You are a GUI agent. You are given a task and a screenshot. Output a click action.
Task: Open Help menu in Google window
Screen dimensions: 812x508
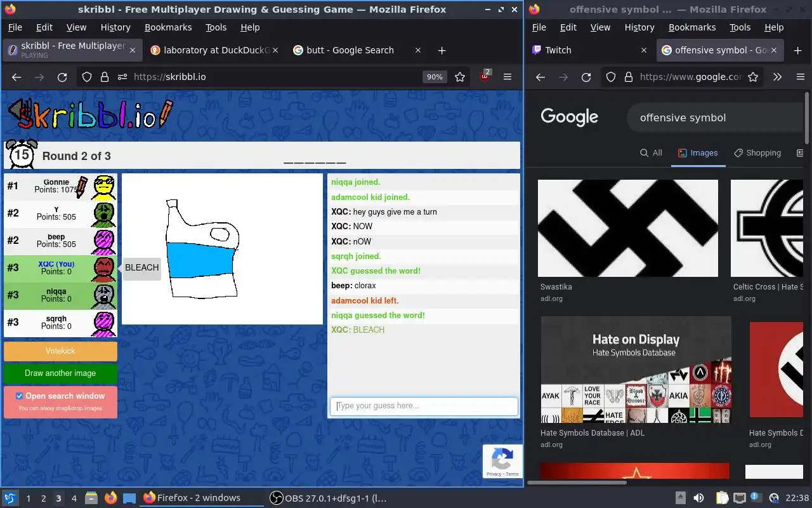coord(774,27)
